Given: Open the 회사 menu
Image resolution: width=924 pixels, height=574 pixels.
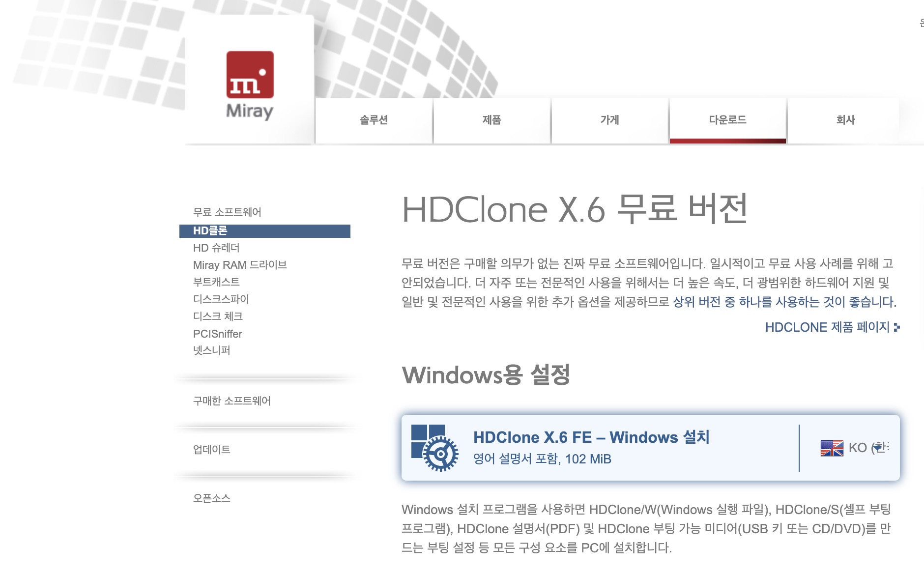Looking at the screenshot, I should [x=846, y=119].
